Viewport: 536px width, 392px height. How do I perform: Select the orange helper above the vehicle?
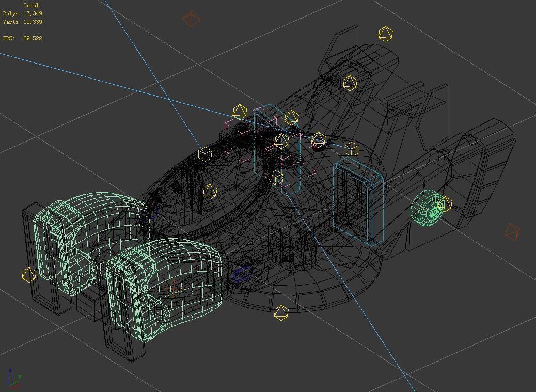tap(192, 19)
